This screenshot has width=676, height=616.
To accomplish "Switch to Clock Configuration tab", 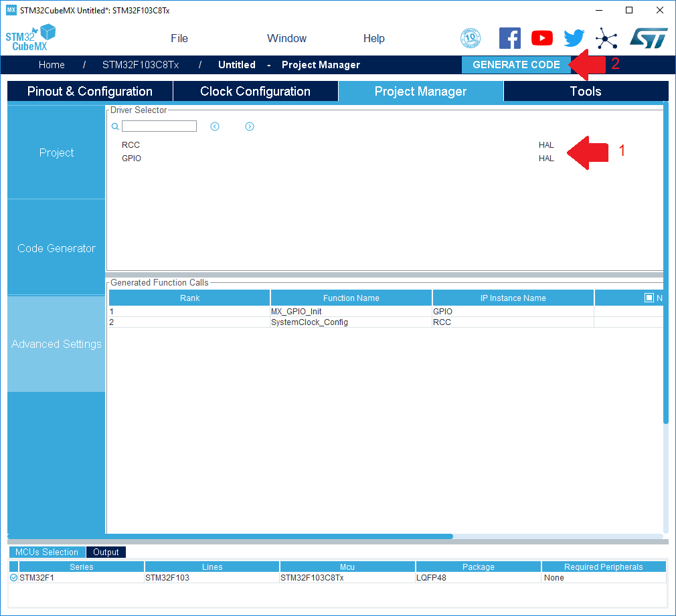I will coord(255,92).
